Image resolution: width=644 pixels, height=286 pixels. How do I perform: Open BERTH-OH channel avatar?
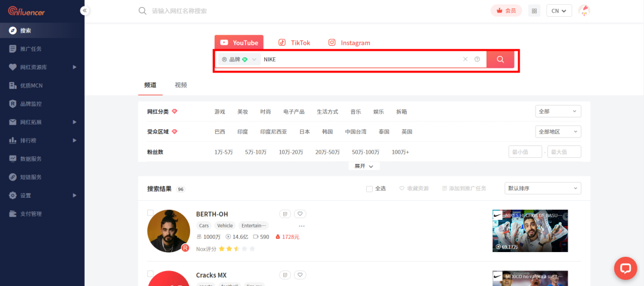click(168, 231)
